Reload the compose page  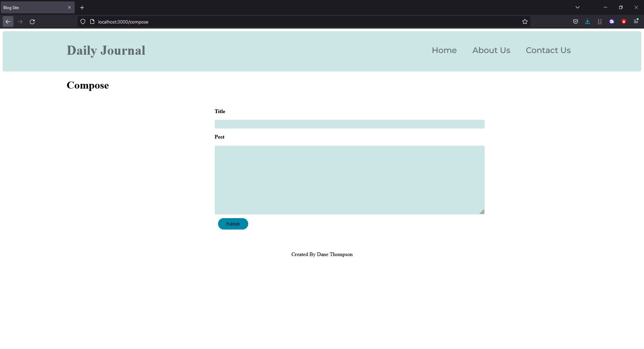32,22
